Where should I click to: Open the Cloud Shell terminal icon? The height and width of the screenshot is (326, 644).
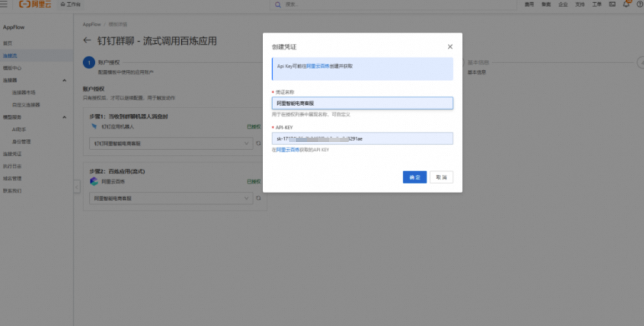[612, 4]
